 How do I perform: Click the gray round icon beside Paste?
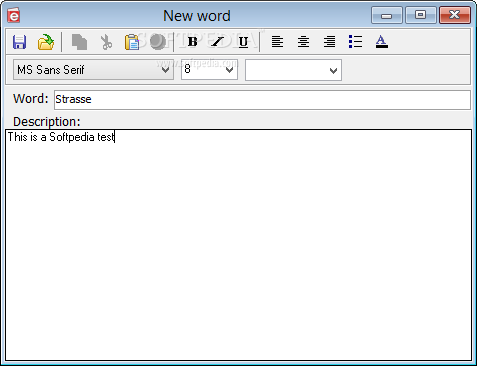[158, 42]
